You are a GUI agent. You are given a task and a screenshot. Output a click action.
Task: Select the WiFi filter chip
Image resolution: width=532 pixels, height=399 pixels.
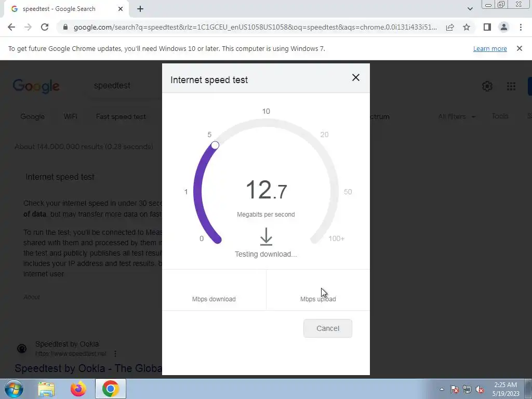point(70,116)
